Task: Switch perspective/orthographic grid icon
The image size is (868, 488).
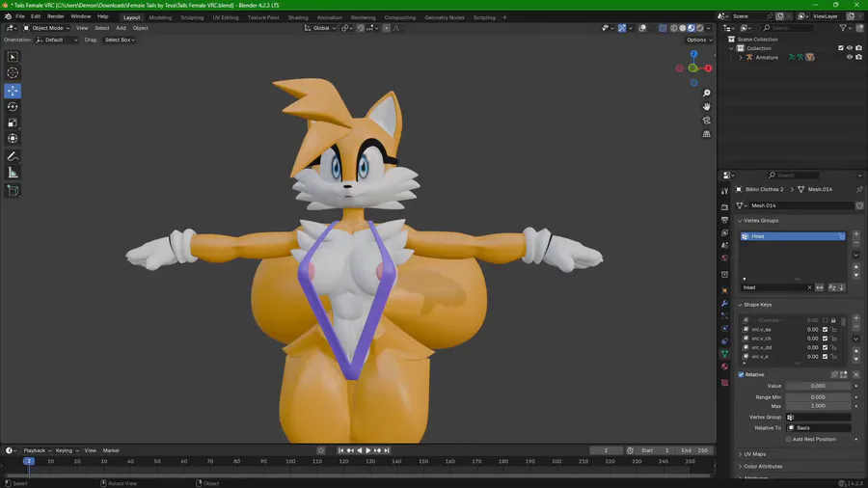Action: pyautogui.click(x=706, y=134)
